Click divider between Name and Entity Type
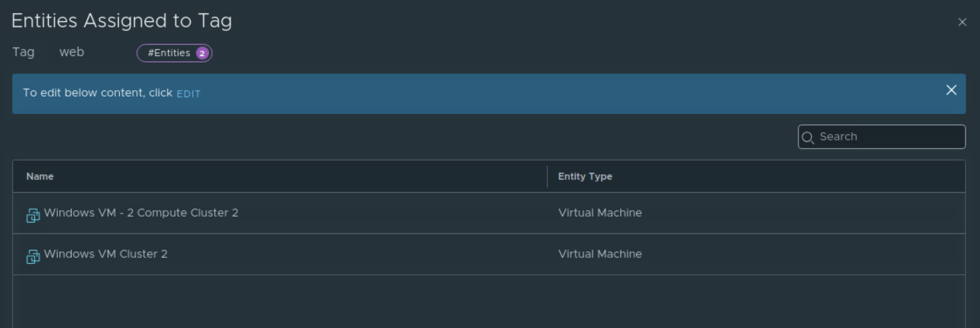This screenshot has width=980, height=328. coord(547,176)
